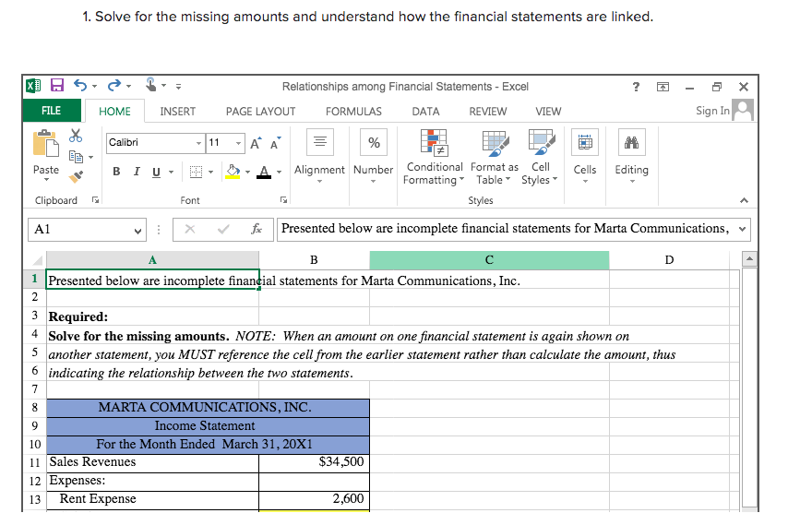Image resolution: width=812 pixels, height=525 pixels.
Task: Click the Paste clipboard icon
Action: [x=45, y=143]
